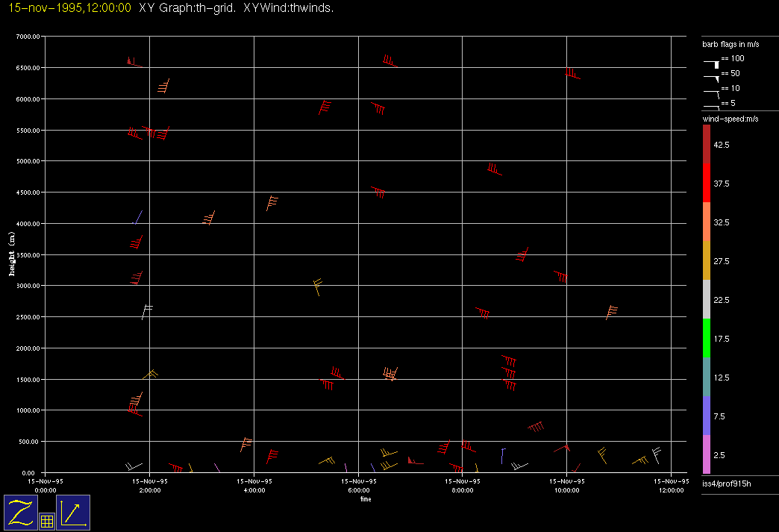Click the iss4/prof915h platform label
This screenshot has height=532, width=779.
[727, 485]
